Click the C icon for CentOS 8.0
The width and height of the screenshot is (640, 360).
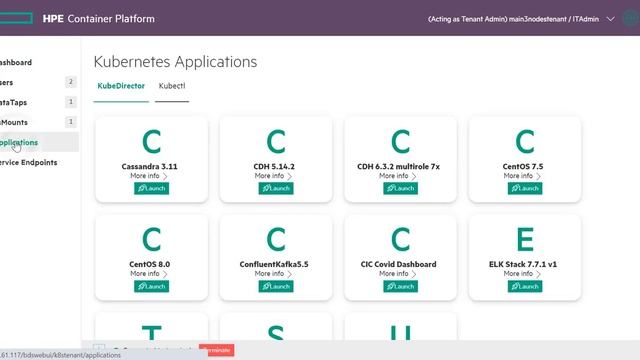(x=151, y=239)
